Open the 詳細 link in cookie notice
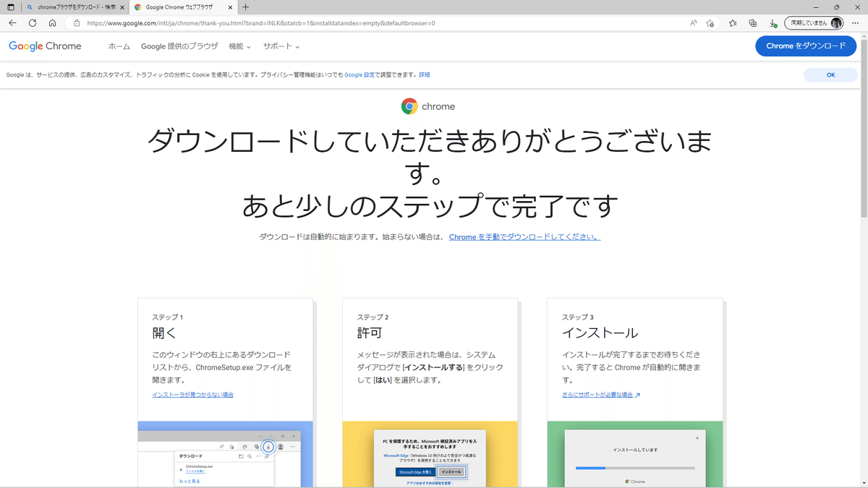The height and width of the screenshot is (488, 868). pyautogui.click(x=424, y=74)
